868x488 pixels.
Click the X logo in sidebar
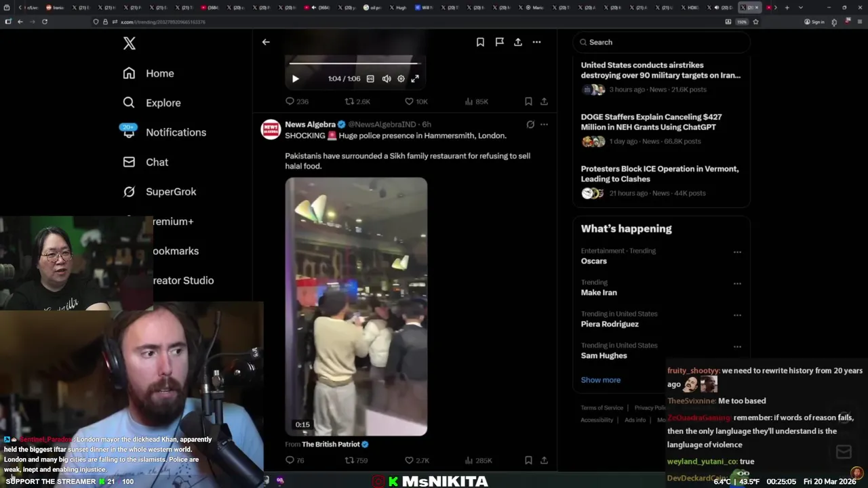coord(130,43)
